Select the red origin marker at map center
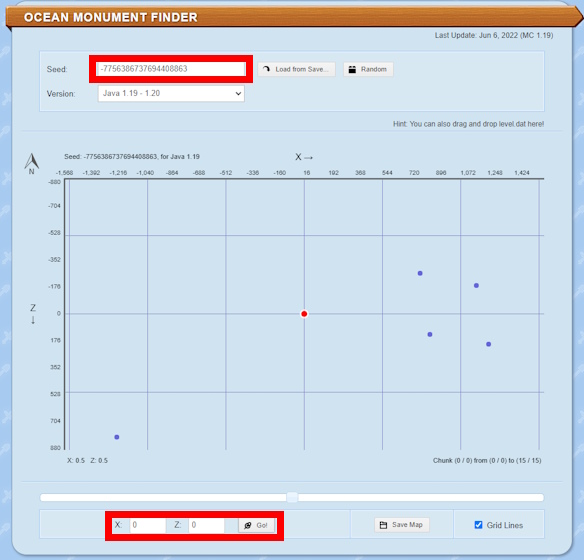The height and width of the screenshot is (560, 584). coord(304,314)
